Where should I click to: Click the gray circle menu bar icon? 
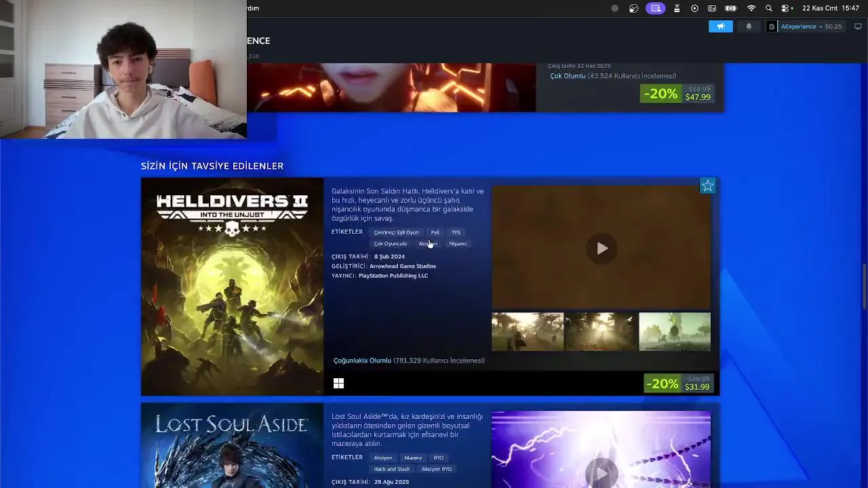tap(615, 8)
